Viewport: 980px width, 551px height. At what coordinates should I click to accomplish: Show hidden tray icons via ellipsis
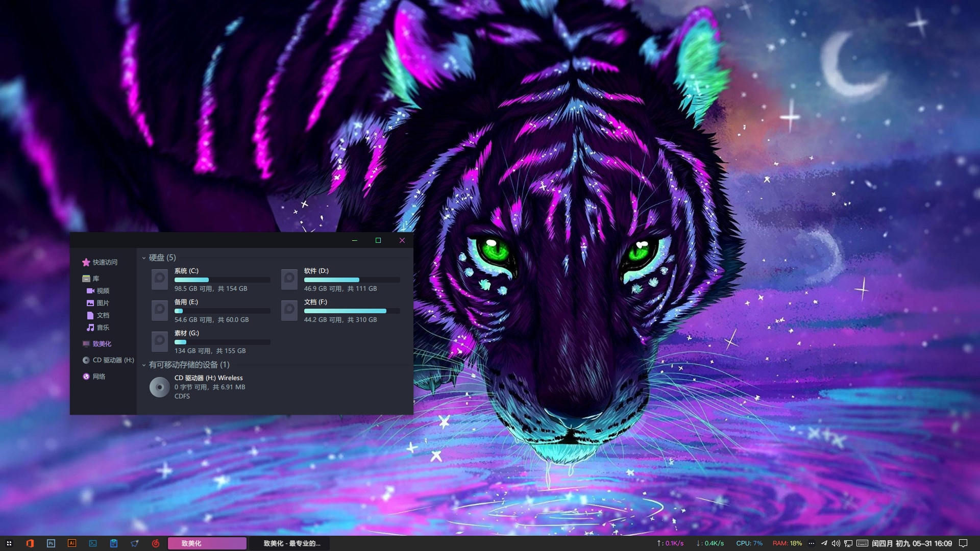pos(811,543)
